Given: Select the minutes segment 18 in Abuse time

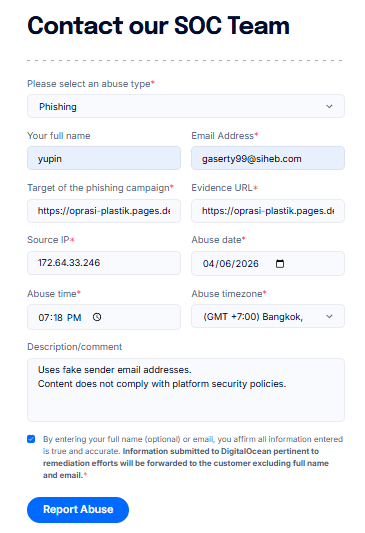Looking at the screenshot, I should click(58, 318).
